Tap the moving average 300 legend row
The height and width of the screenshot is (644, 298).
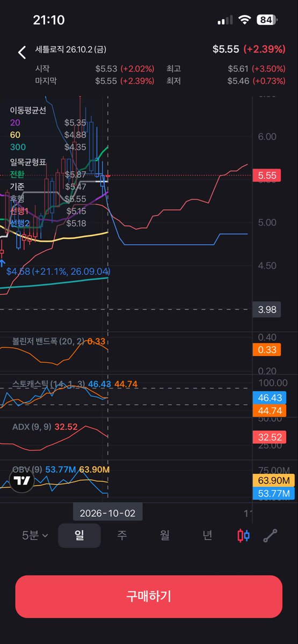[48, 147]
